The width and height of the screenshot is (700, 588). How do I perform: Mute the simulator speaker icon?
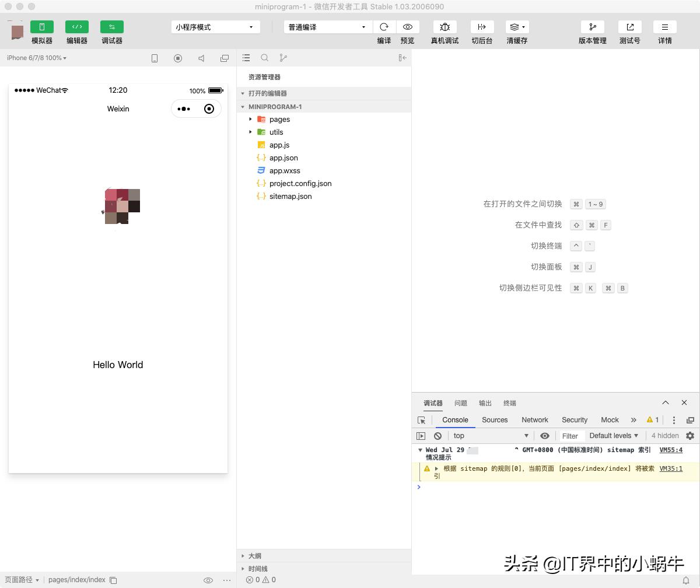(x=201, y=58)
